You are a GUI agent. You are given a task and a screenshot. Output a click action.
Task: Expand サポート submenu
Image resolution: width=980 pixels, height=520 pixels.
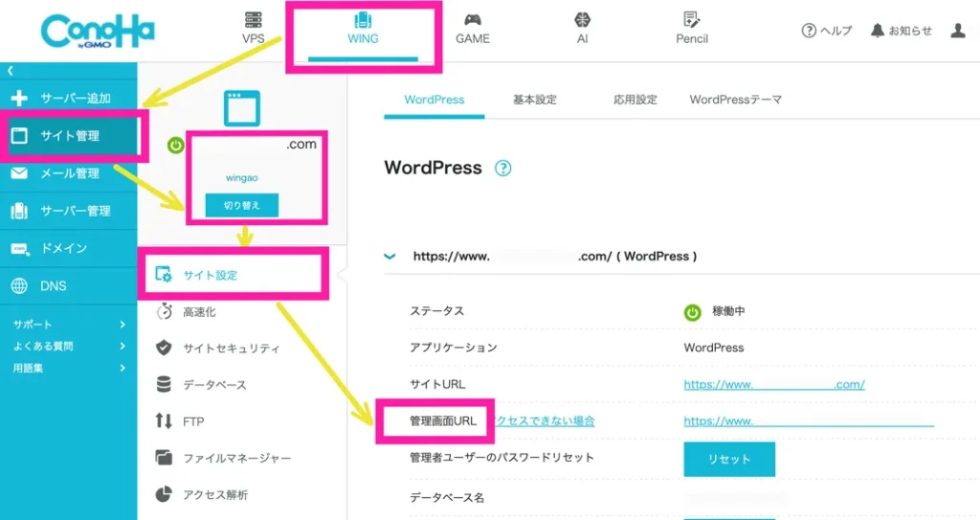click(69, 324)
